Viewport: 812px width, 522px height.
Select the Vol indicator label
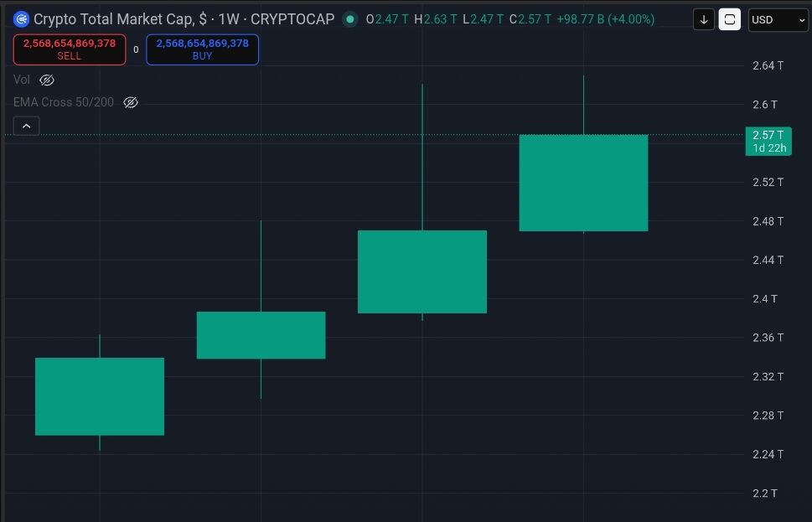tap(22, 80)
